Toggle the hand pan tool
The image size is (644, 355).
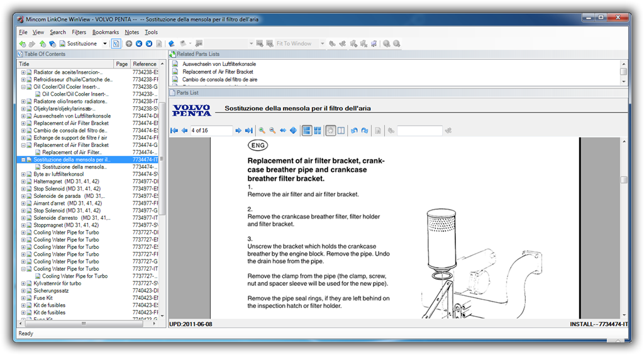click(330, 131)
